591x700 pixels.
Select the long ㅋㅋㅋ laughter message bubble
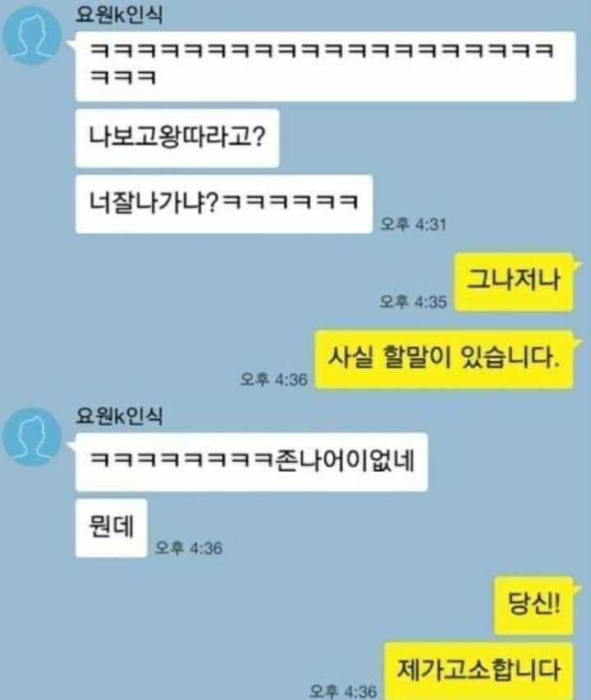tap(325, 66)
